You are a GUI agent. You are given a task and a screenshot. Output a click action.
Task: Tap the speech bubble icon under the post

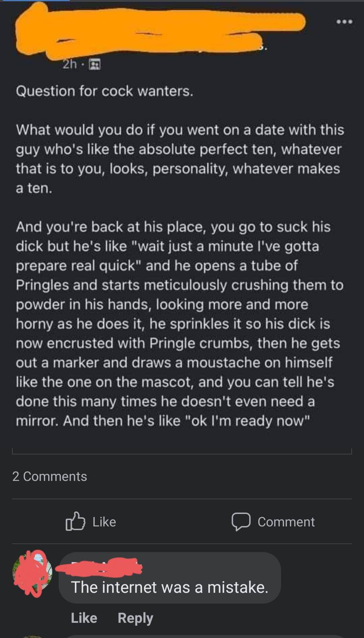pyautogui.click(x=241, y=521)
